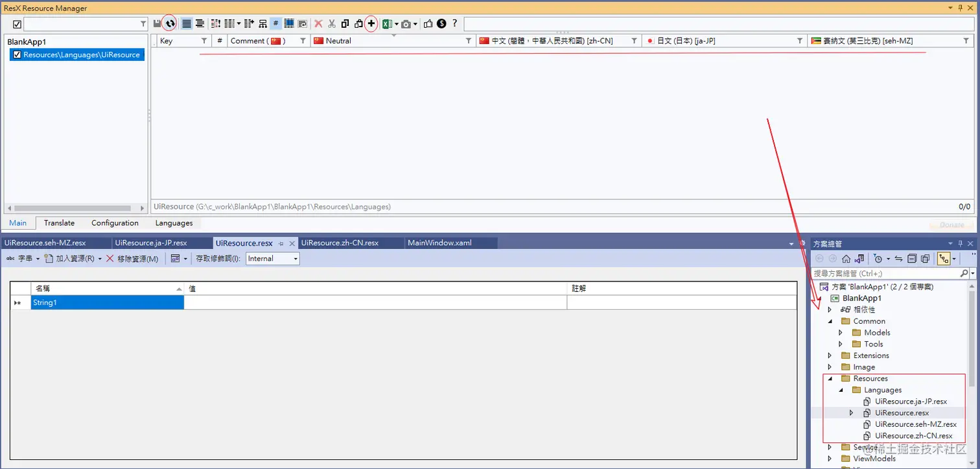Image resolution: width=980 pixels, height=469 pixels.
Task: Select UiResource.zh-CN.resx in Solution Explorer
Action: (x=913, y=436)
